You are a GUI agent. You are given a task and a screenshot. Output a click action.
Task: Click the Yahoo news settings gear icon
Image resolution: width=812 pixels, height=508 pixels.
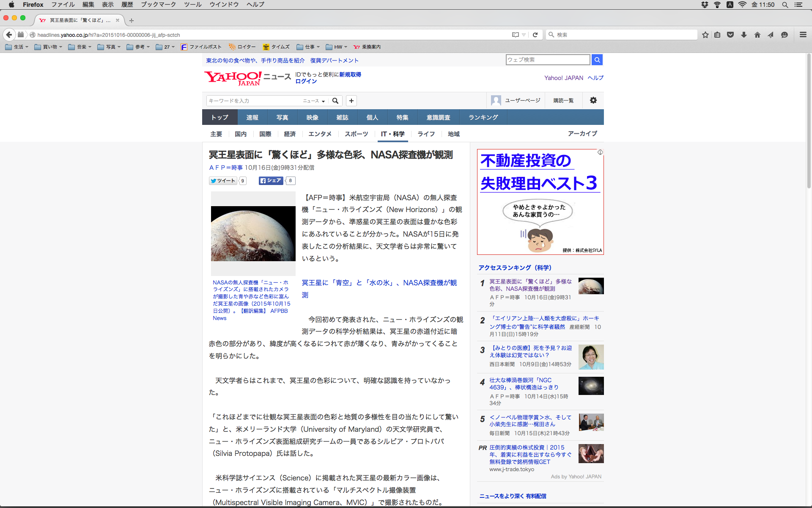click(593, 100)
